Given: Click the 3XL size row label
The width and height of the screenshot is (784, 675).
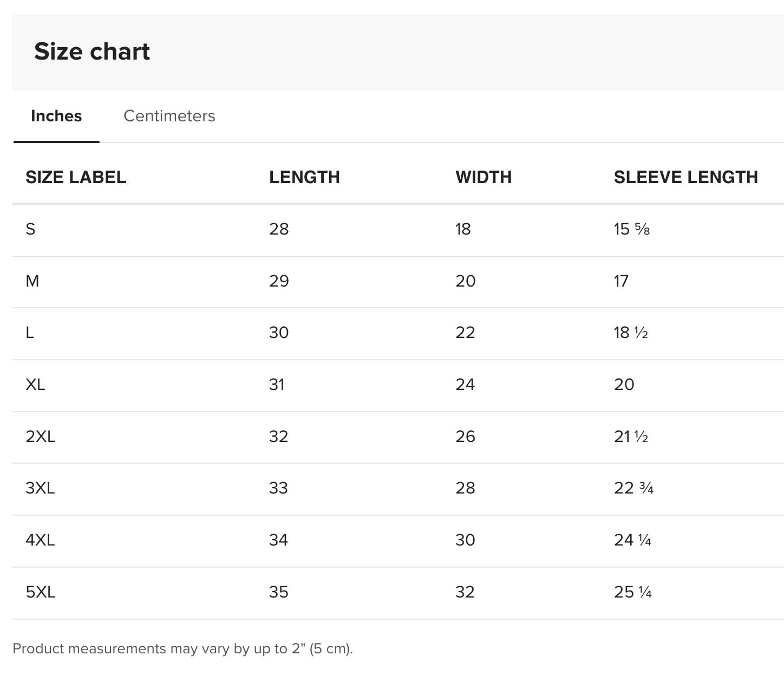Looking at the screenshot, I should (40, 488).
